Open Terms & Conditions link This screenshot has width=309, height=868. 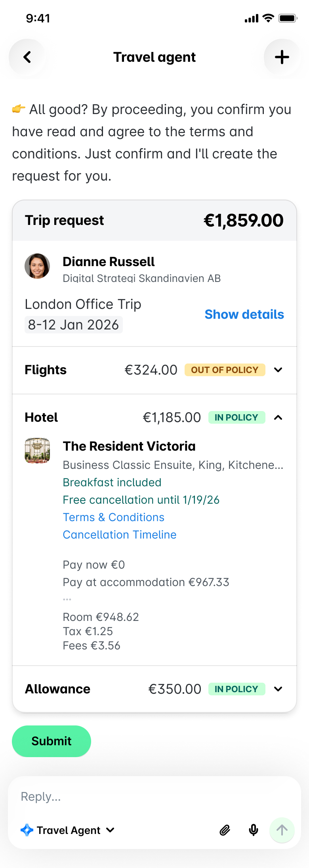point(113,517)
